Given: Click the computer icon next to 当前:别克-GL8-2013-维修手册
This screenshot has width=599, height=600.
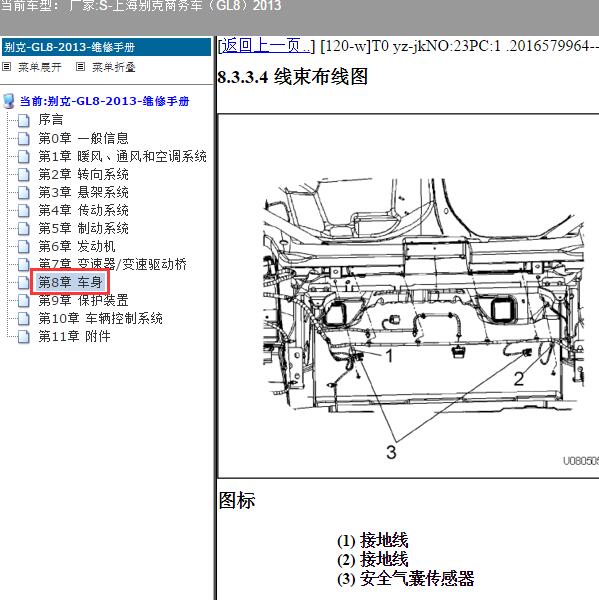Looking at the screenshot, I should pyautogui.click(x=9, y=101).
